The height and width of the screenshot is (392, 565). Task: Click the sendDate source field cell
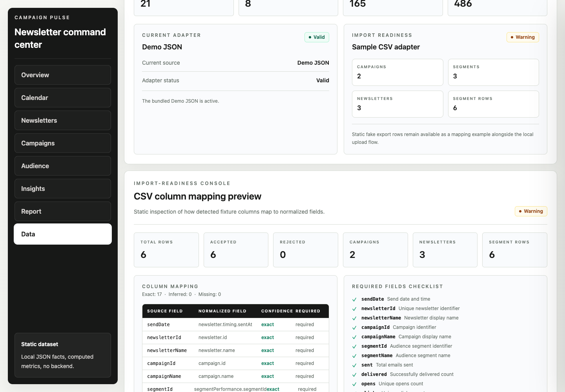tap(159, 325)
